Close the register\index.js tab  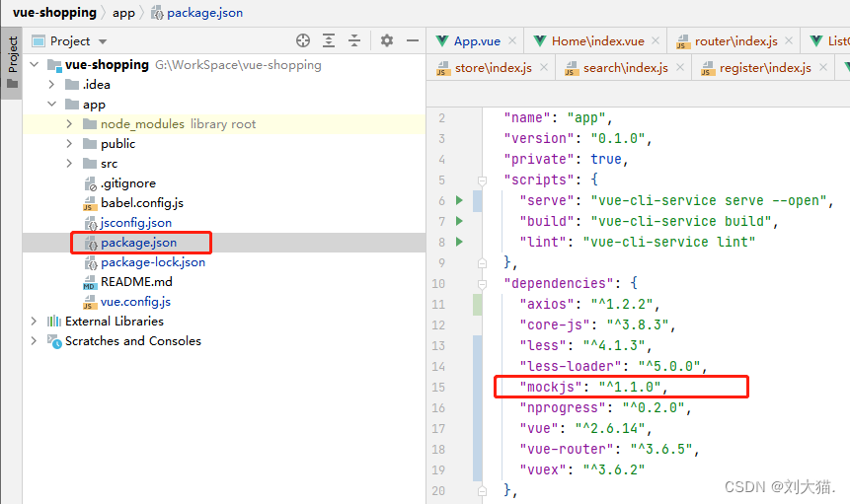click(823, 67)
